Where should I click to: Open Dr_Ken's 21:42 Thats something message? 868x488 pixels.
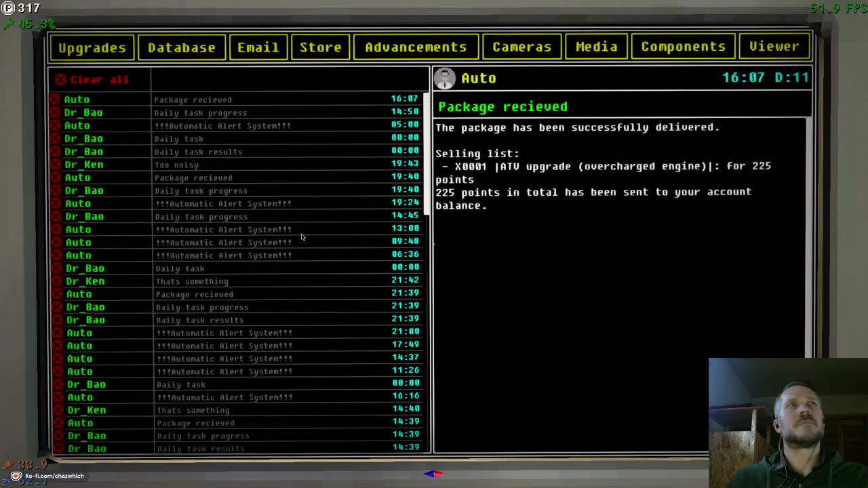click(237, 281)
